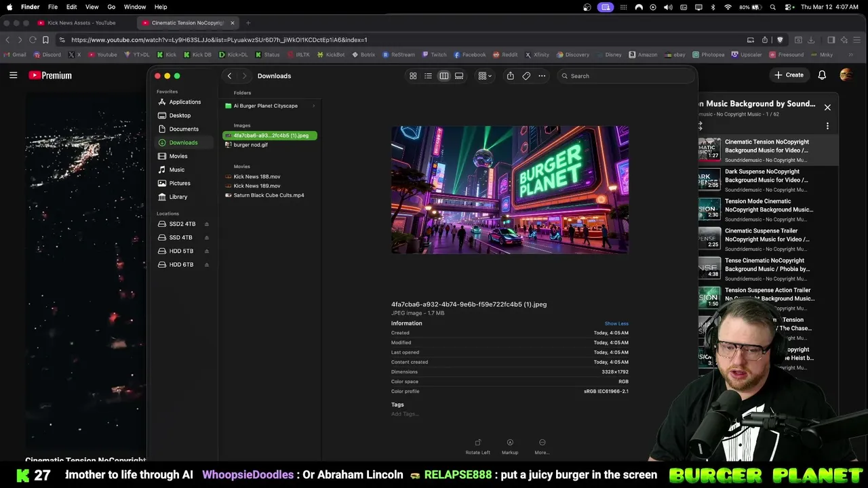The image size is (868, 488).
Task: Open Music in Finder sidebar
Action: (x=176, y=169)
